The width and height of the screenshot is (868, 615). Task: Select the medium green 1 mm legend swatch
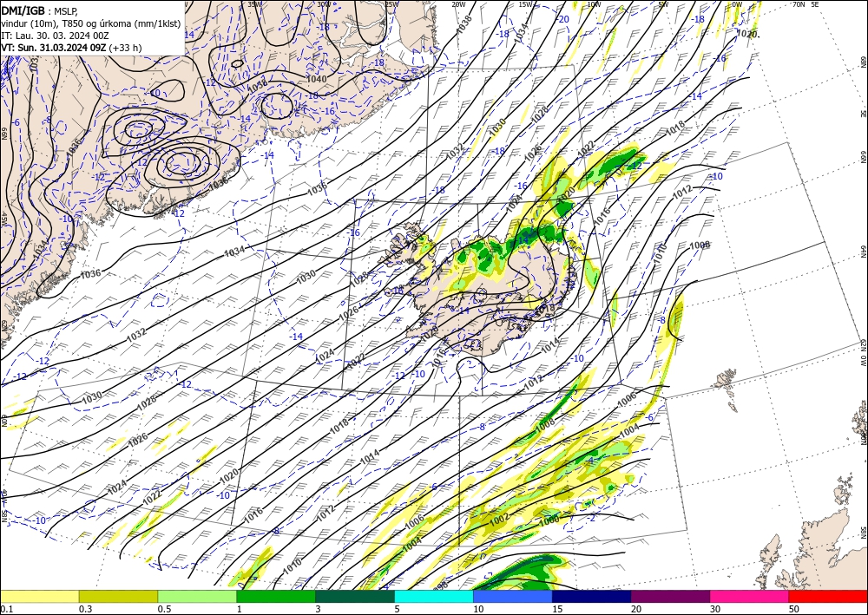pyautogui.click(x=276, y=596)
